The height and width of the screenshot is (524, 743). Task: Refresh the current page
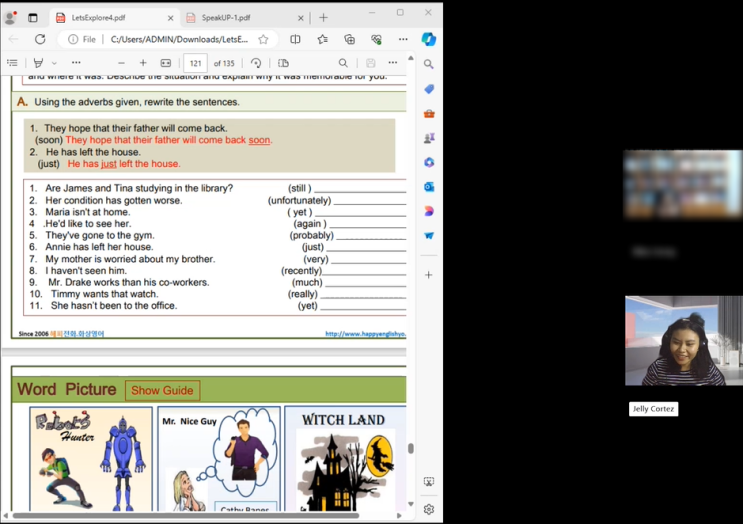pyautogui.click(x=40, y=39)
